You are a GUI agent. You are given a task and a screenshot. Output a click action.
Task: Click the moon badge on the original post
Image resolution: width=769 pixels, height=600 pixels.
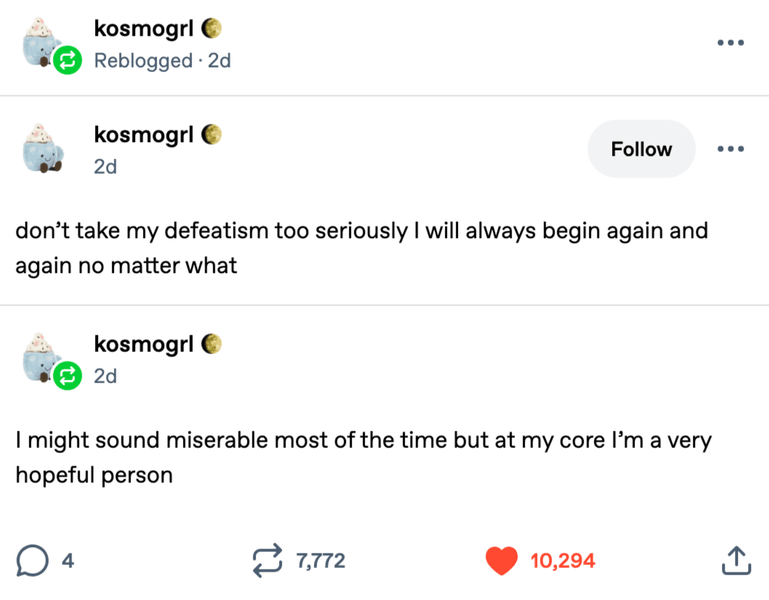[211, 133]
